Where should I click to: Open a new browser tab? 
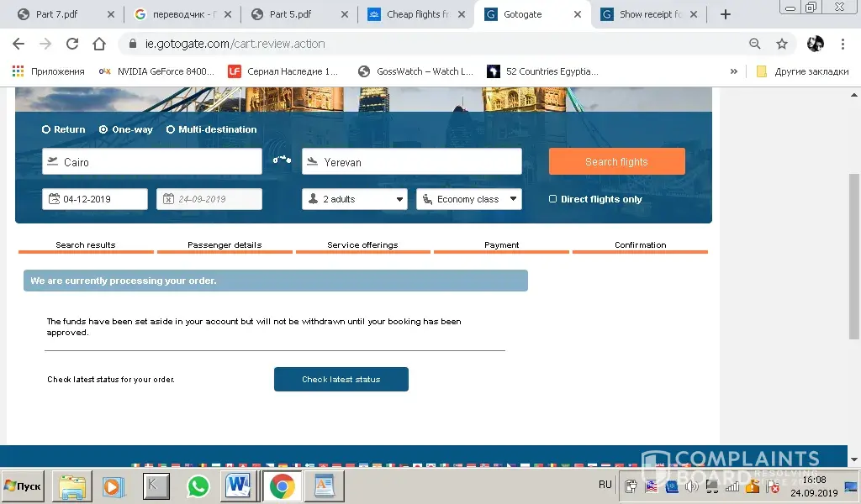click(726, 14)
